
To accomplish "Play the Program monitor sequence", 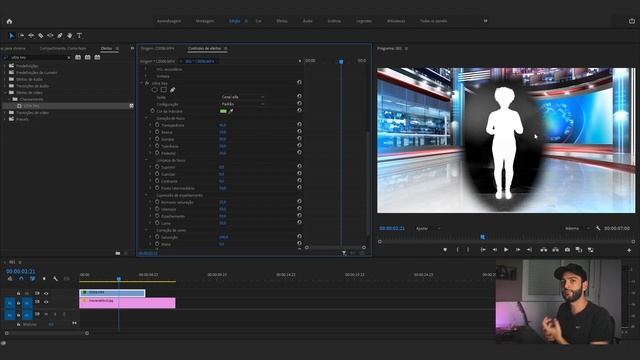I will 506,250.
